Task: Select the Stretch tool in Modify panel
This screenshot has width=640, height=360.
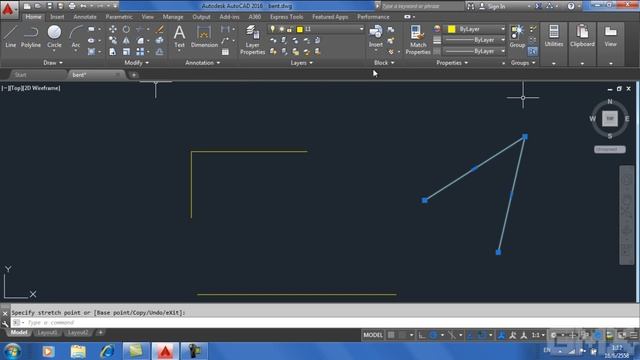Action: (113, 52)
